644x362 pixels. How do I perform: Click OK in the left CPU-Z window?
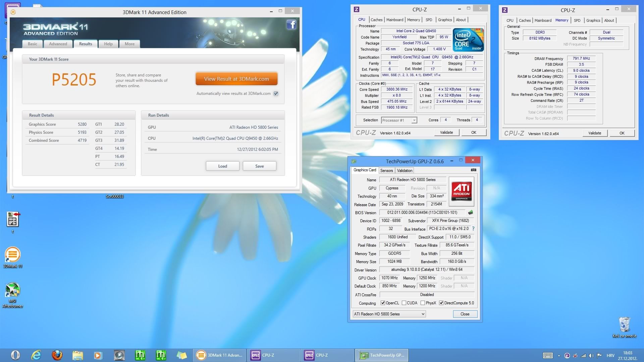474,133
